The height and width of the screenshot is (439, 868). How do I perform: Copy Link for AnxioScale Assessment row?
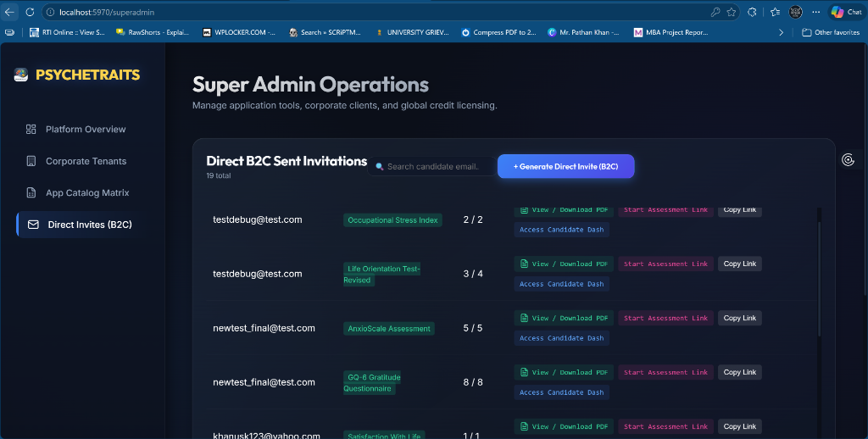coord(739,319)
